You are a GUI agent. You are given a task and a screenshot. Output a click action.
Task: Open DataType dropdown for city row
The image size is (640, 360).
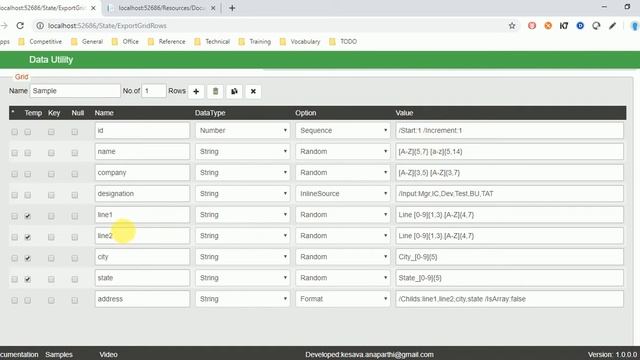(x=242, y=257)
